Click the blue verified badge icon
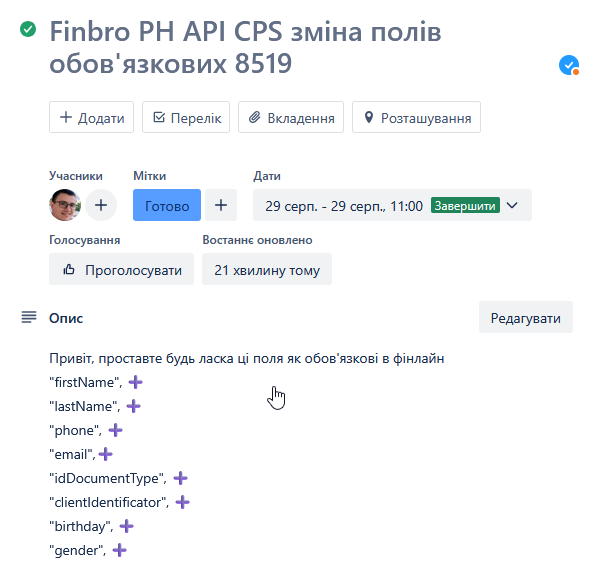Screen dimensions: 596x563 click(x=569, y=65)
